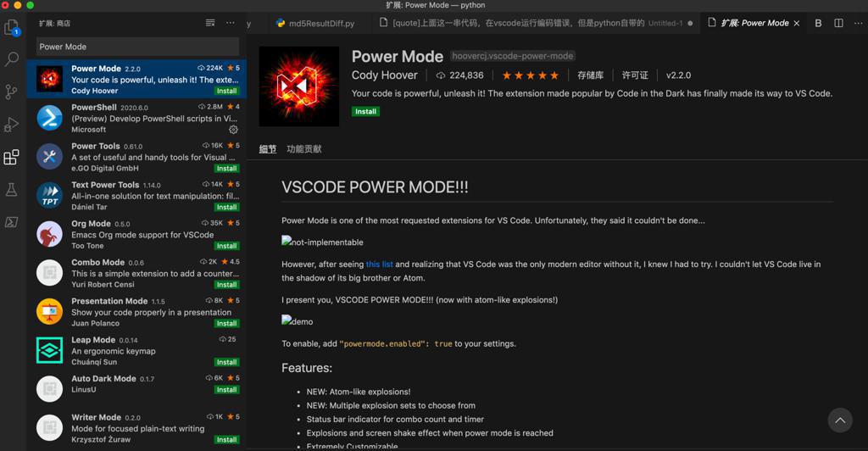Select the Leap Mode extension title

(93, 340)
